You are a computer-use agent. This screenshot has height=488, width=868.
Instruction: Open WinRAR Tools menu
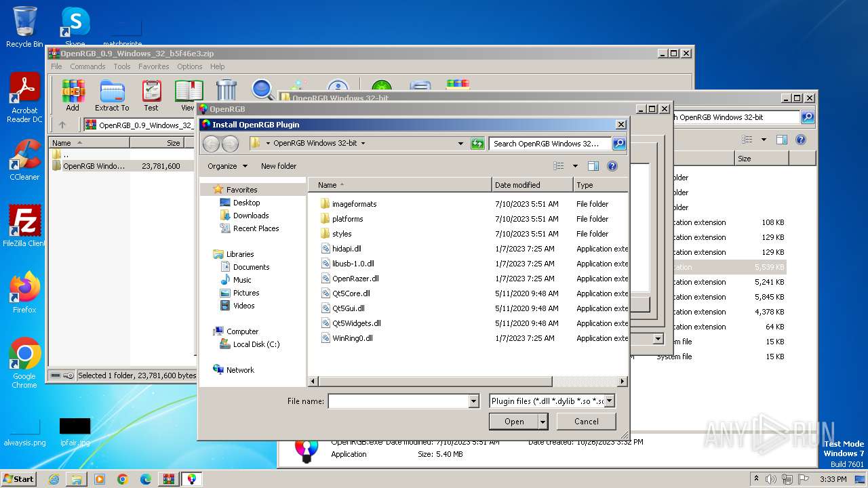[x=122, y=66]
